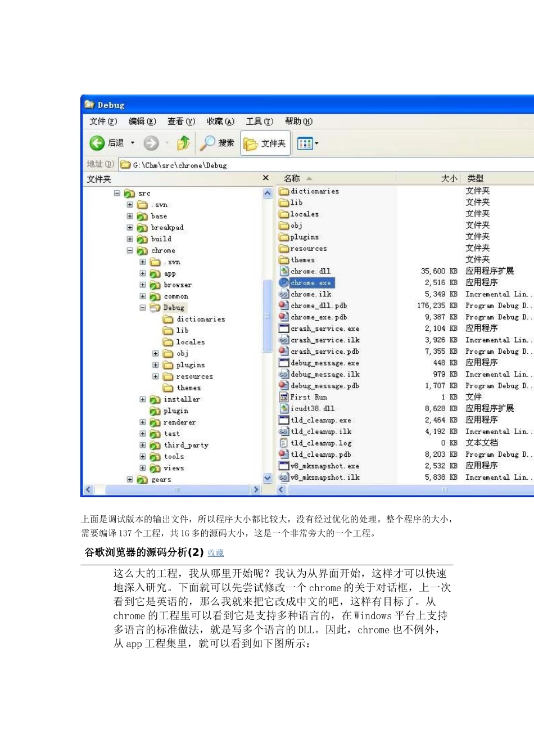Click the 收藏 link after the heading
The width and height of the screenshot is (534, 756).
(x=216, y=553)
